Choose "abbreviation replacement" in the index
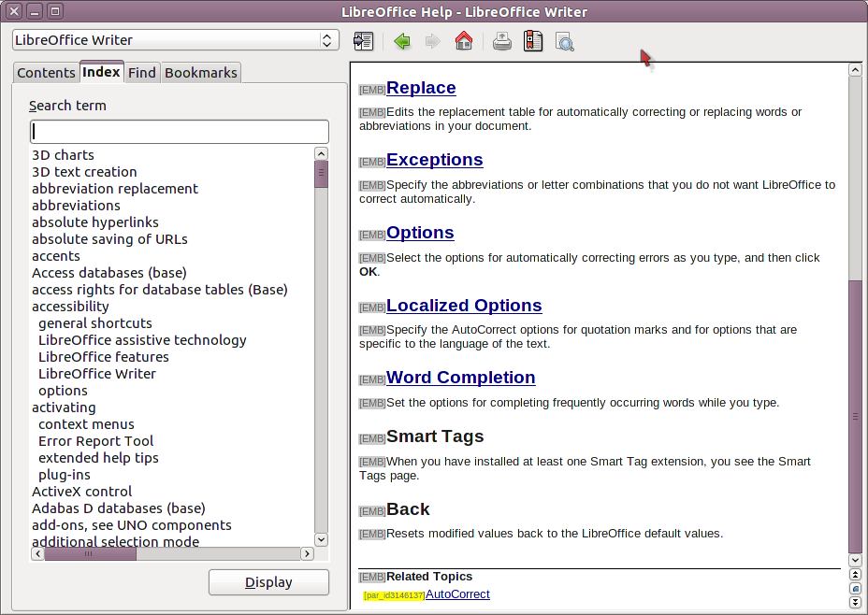 115,189
